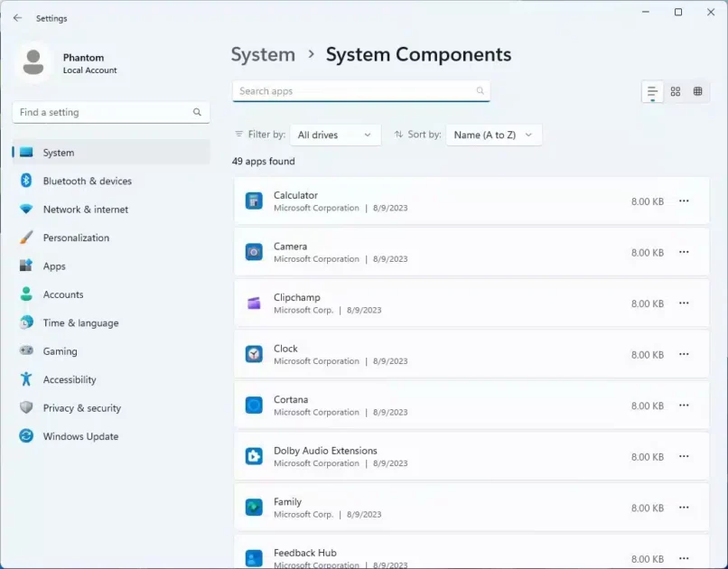The height and width of the screenshot is (569, 728).
Task: Click the Camera app icon
Action: (x=254, y=252)
